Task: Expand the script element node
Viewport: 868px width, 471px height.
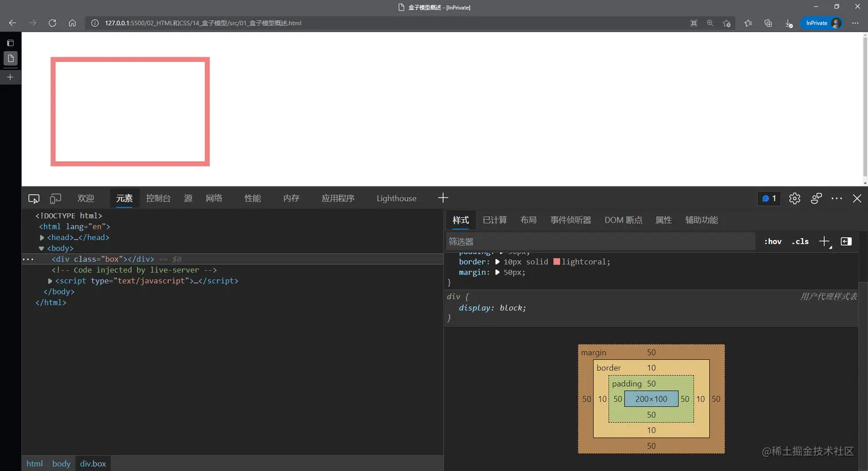Action: pyautogui.click(x=50, y=281)
